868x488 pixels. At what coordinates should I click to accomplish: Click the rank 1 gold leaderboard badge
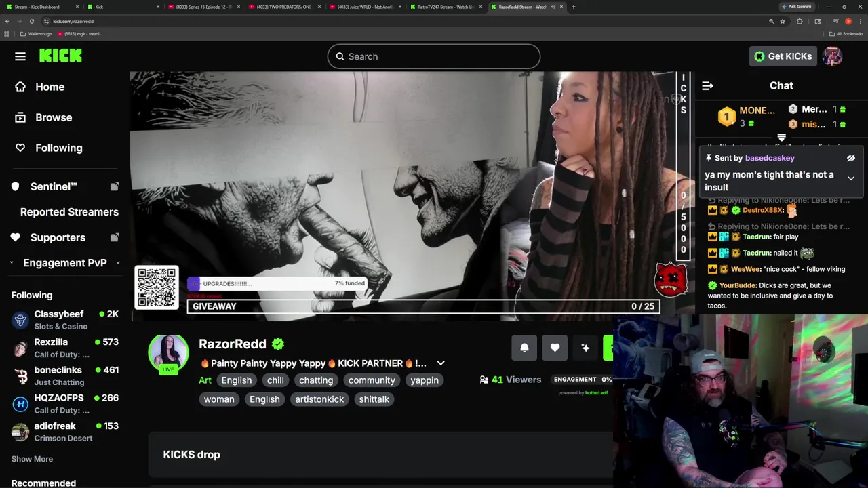[x=727, y=117]
